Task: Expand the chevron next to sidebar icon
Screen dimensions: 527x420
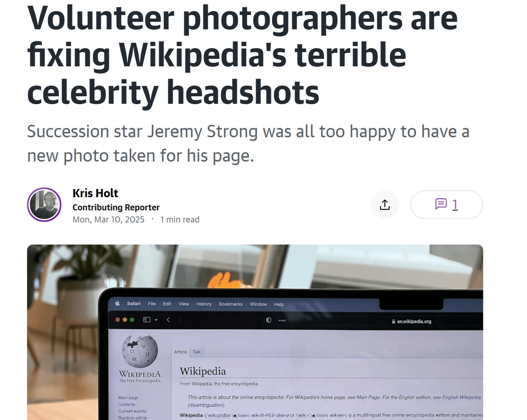Action: pos(155,320)
